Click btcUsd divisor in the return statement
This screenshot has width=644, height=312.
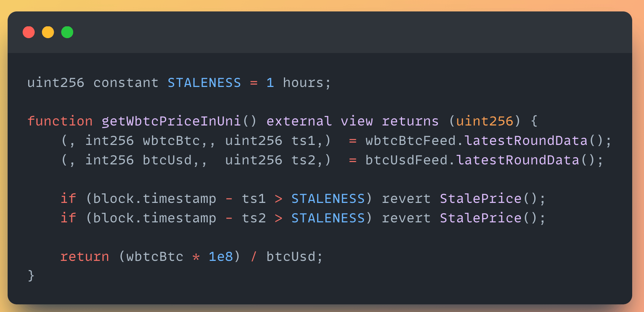click(x=291, y=257)
